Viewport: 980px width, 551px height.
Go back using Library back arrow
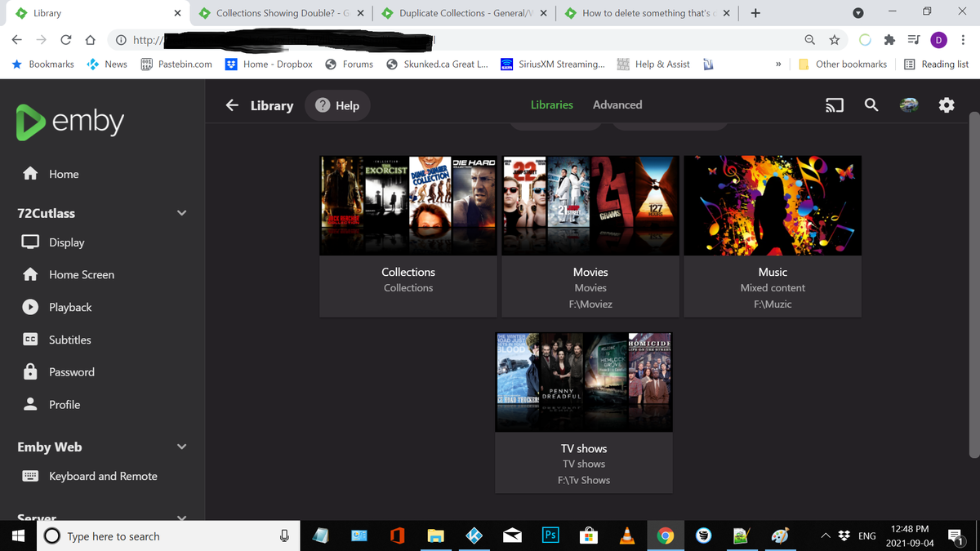[x=232, y=105]
